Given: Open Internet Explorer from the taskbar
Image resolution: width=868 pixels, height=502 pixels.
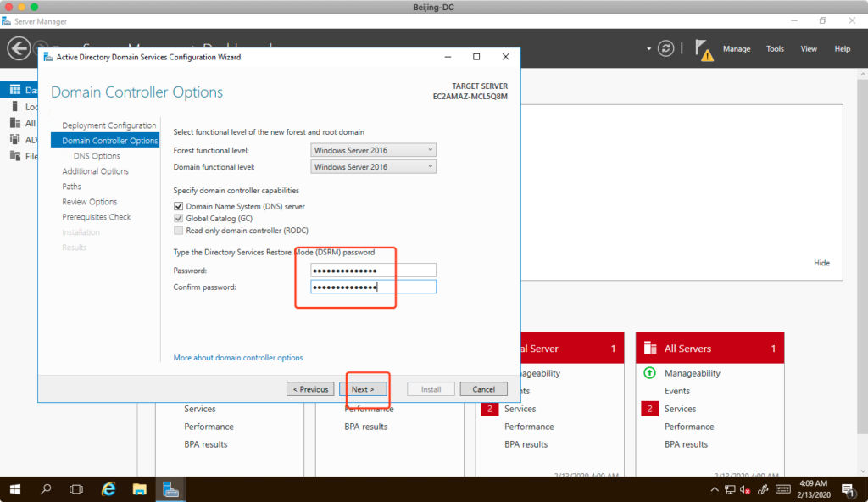Looking at the screenshot, I should pyautogui.click(x=108, y=489).
